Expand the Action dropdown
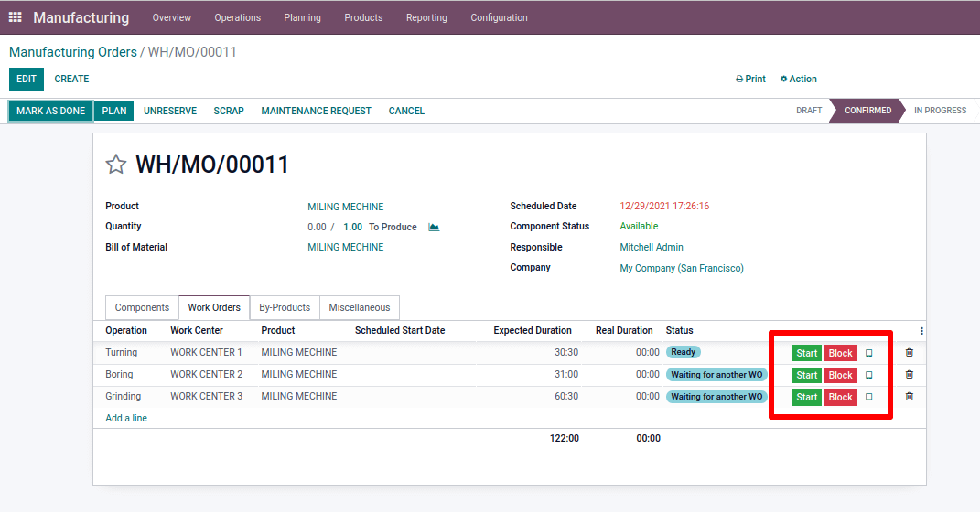Screen dimensions: 980x512 (799, 80)
